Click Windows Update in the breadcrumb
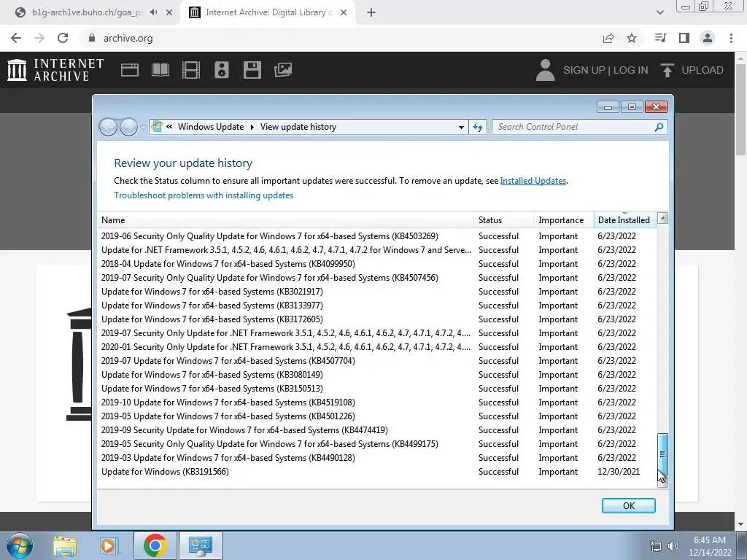This screenshot has height=560, width=747. click(211, 127)
